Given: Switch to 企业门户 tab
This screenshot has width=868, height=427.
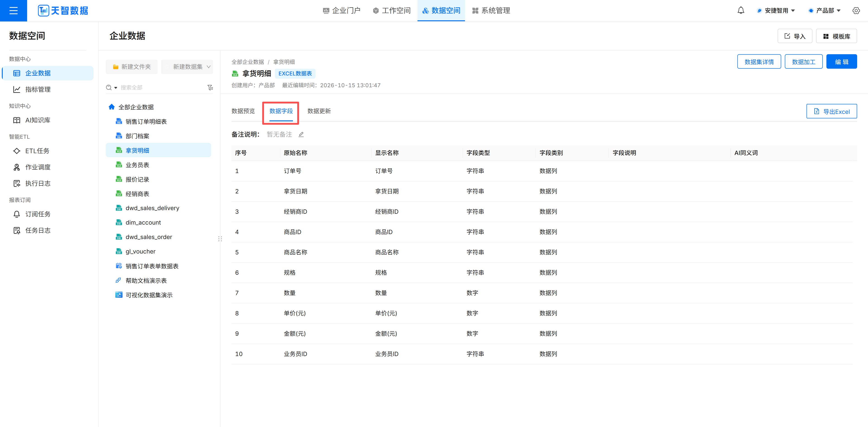Looking at the screenshot, I should point(341,10).
